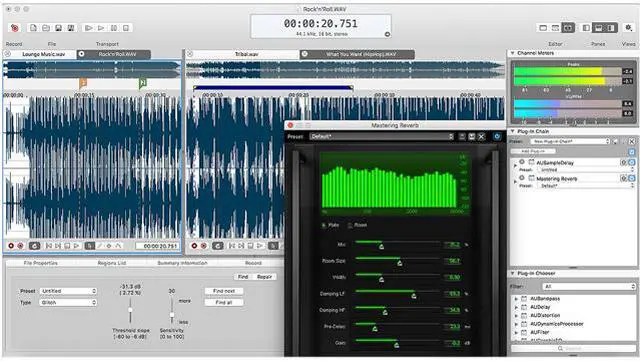Expand AUDynamicsProcessor in the Plug-In Chooser
Viewport: 640px width, 361px height.
click(516, 324)
